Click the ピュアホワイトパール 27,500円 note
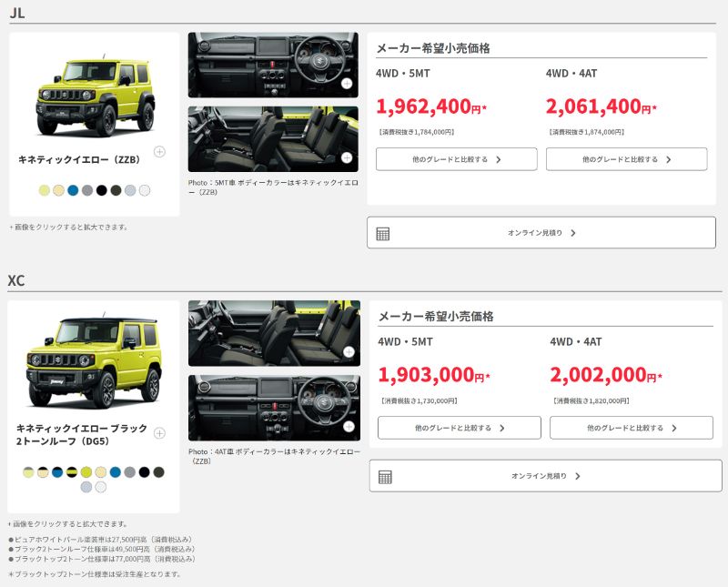 pyautogui.click(x=101, y=539)
